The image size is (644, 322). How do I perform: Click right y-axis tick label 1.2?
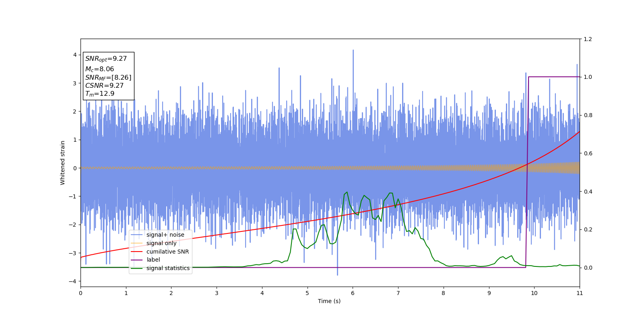pyautogui.click(x=588, y=39)
